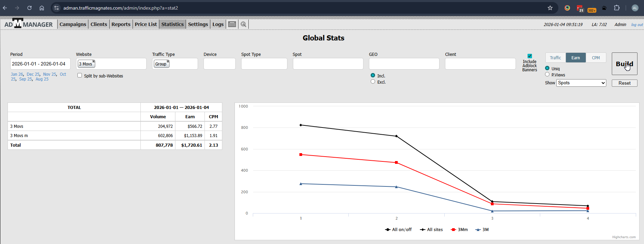Remove the Group traffic type tag
Screen dimensions: 644x244
pyautogui.click(x=168, y=61)
